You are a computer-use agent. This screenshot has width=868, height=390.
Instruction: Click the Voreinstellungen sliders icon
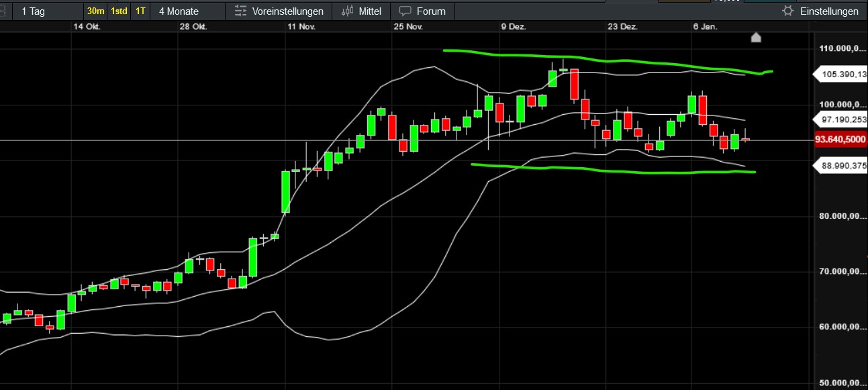[241, 11]
